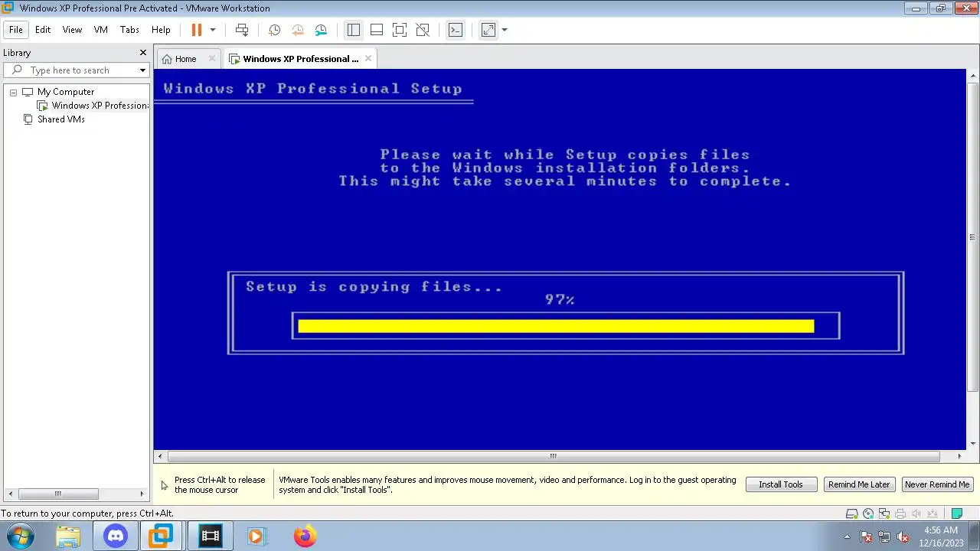Viewport: 980px width, 551px height.
Task: Click the printer device status icon
Action: (x=900, y=514)
